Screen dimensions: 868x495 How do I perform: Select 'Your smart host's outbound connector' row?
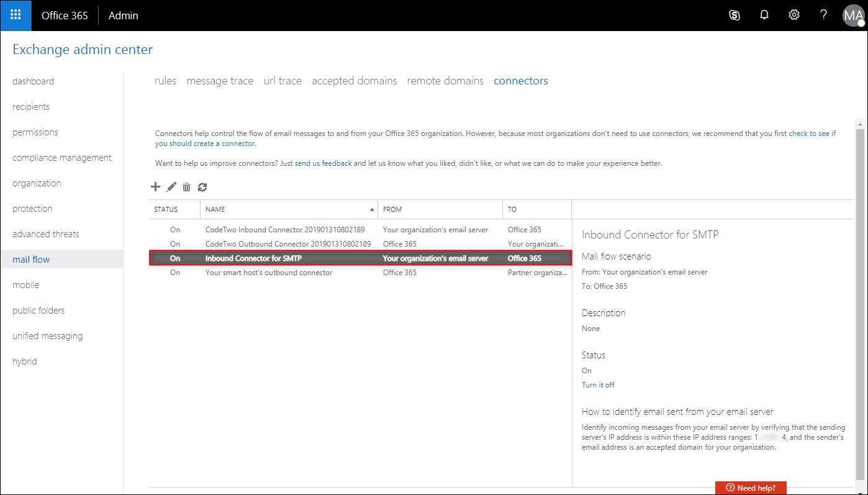360,273
